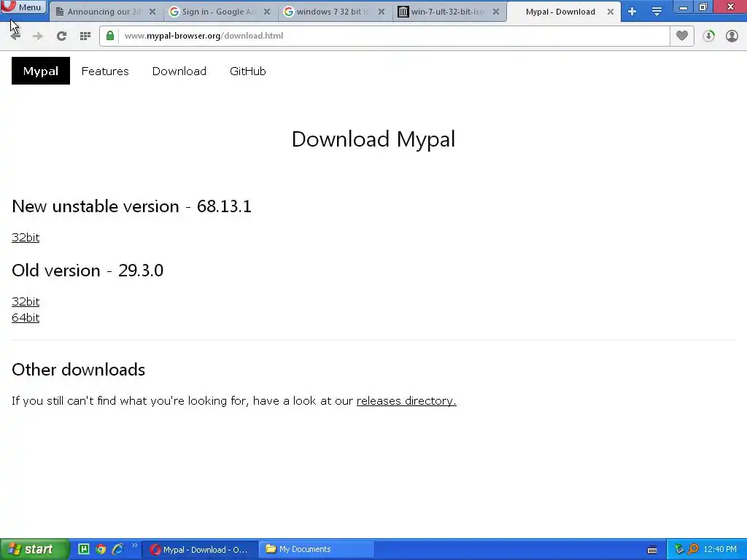The height and width of the screenshot is (560, 747).
Task: Click the 12:40 PM clock
Action: pyautogui.click(x=720, y=550)
